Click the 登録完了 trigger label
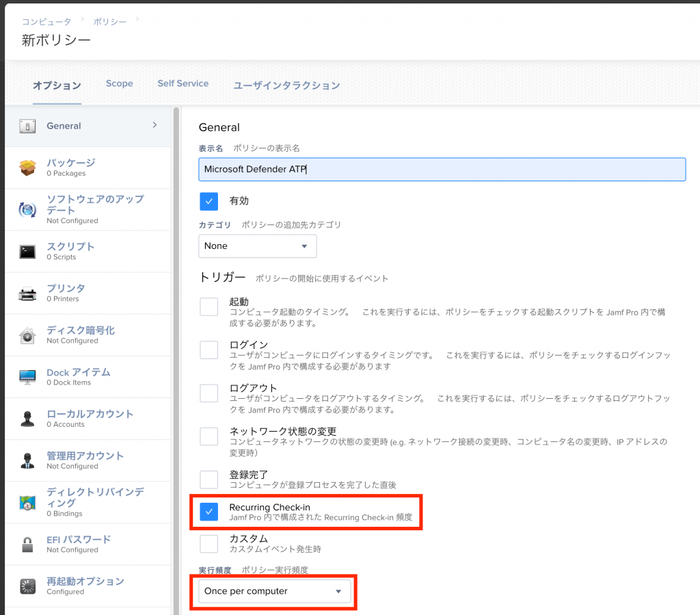This screenshot has height=615, width=700. [248, 474]
